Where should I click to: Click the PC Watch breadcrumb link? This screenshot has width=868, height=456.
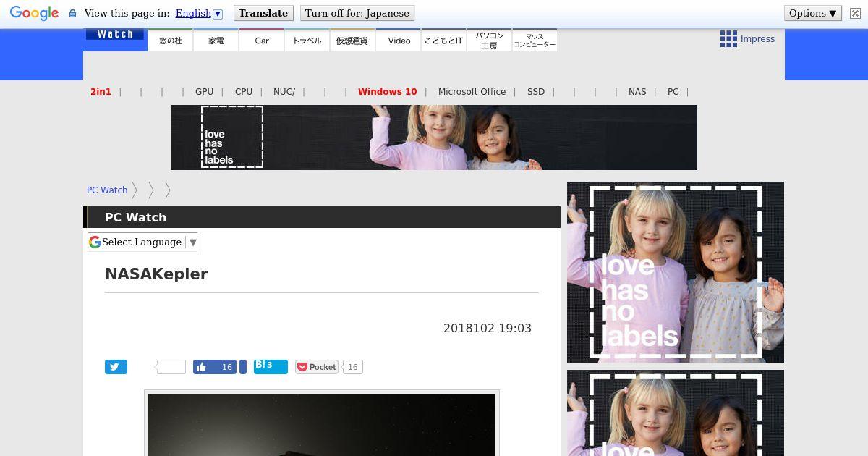tap(107, 190)
